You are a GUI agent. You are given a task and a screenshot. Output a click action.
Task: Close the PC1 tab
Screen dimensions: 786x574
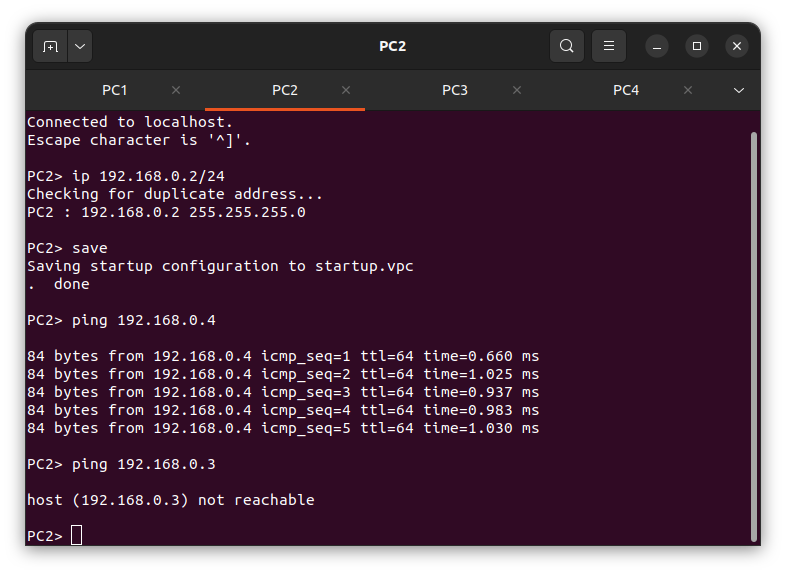[x=176, y=90]
